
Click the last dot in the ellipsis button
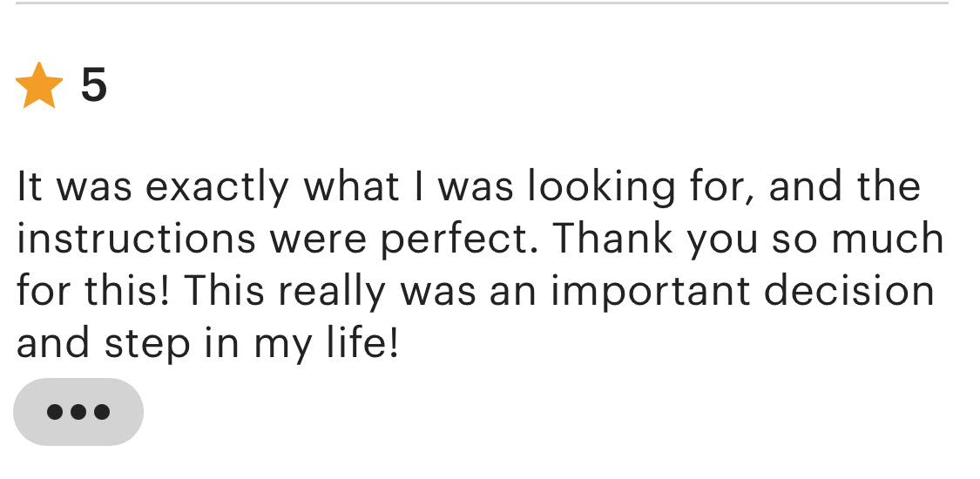point(102,412)
